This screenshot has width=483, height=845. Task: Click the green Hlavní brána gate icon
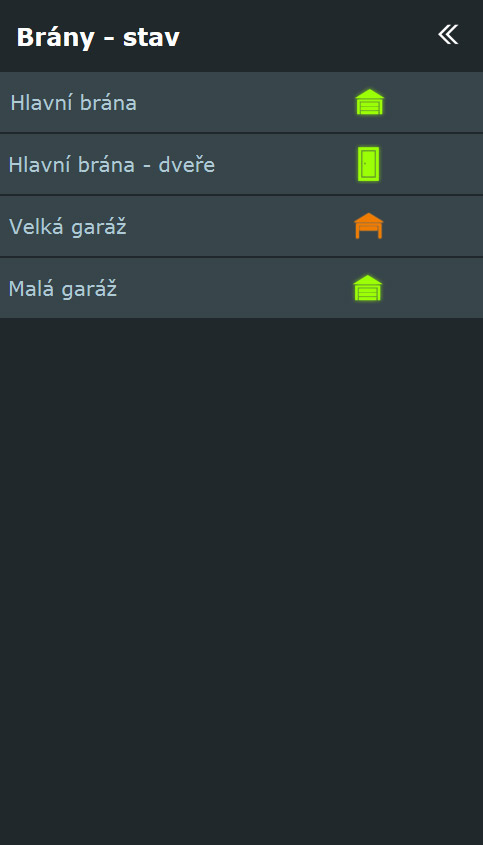point(369,102)
